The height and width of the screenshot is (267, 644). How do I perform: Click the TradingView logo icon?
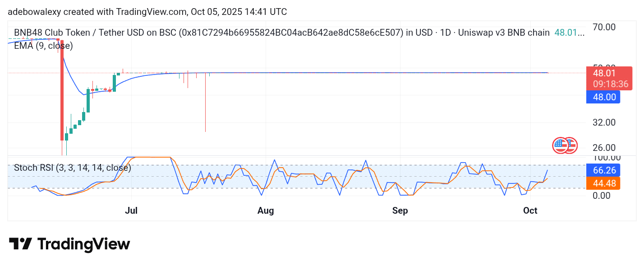pyautogui.click(x=20, y=244)
